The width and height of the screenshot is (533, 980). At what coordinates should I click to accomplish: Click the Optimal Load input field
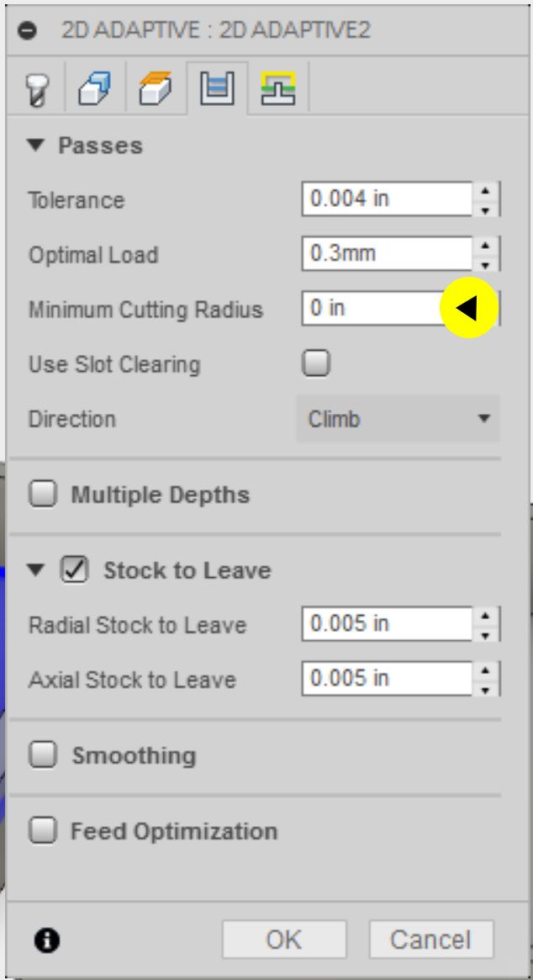(387, 254)
